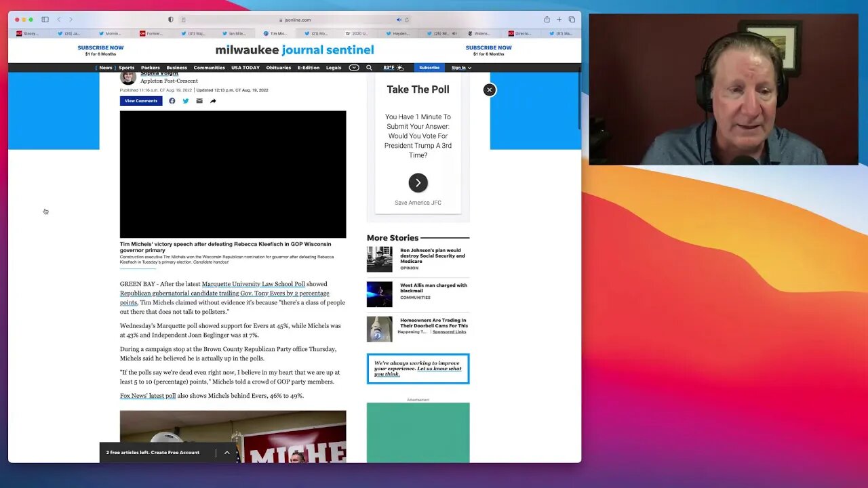Open Fox News' latest poll link

[148, 396]
